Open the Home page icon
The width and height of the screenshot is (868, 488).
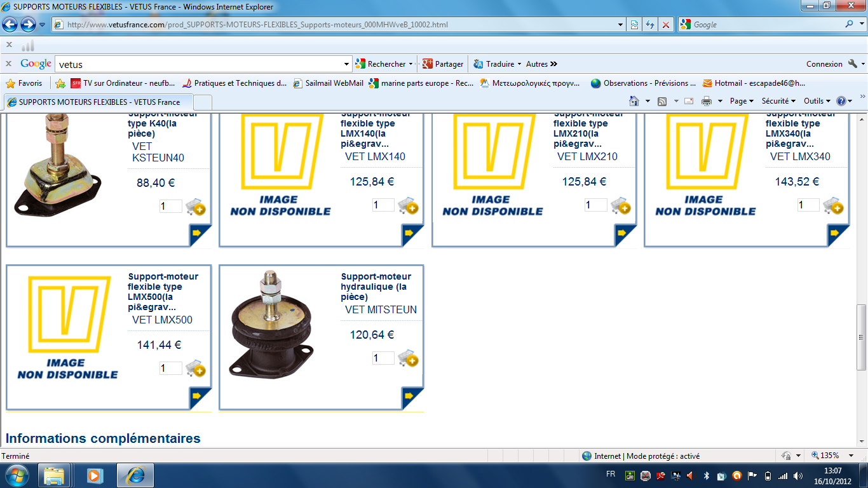[x=634, y=101]
